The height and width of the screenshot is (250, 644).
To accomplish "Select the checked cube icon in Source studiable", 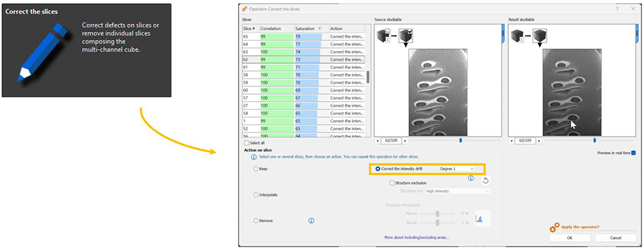I will (x=406, y=37).
